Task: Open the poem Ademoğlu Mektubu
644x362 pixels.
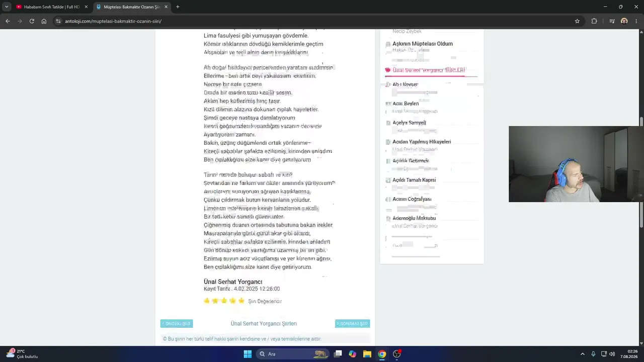Action: point(414,218)
